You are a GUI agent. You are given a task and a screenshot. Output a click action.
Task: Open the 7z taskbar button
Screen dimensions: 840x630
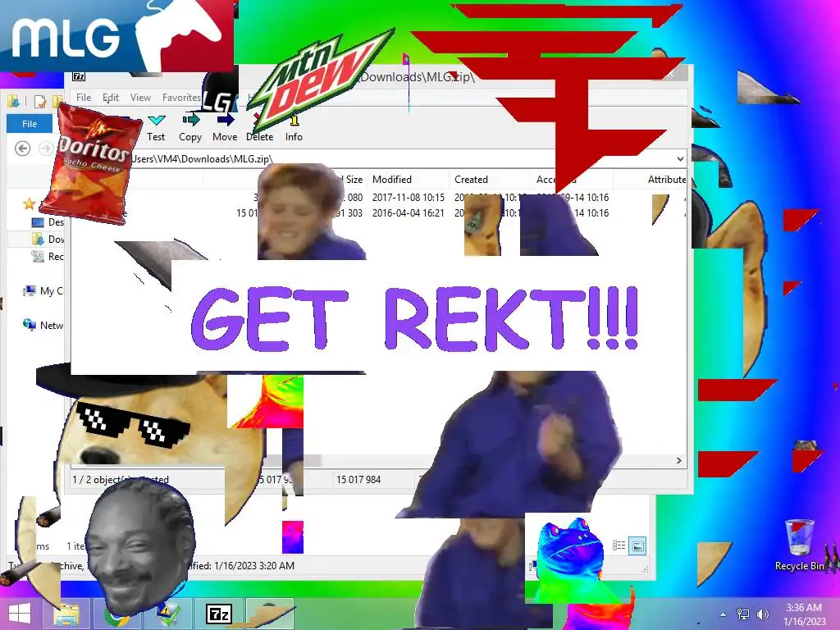pos(218,614)
